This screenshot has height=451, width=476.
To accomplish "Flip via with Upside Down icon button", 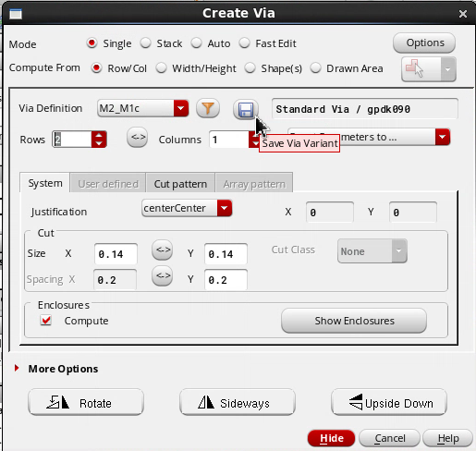I will click(389, 403).
